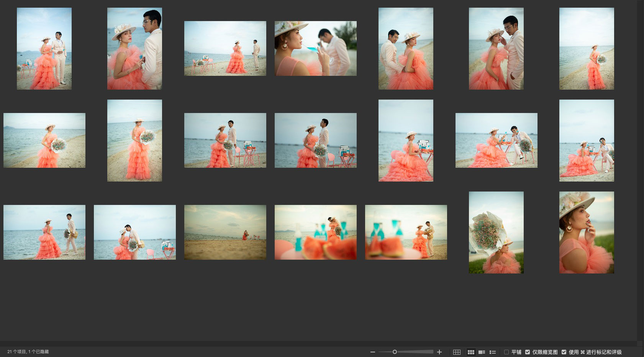Select landscape photo of couple seated at table
The width and height of the screenshot is (644, 357).
pyautogui.click(x=496, y=140)
